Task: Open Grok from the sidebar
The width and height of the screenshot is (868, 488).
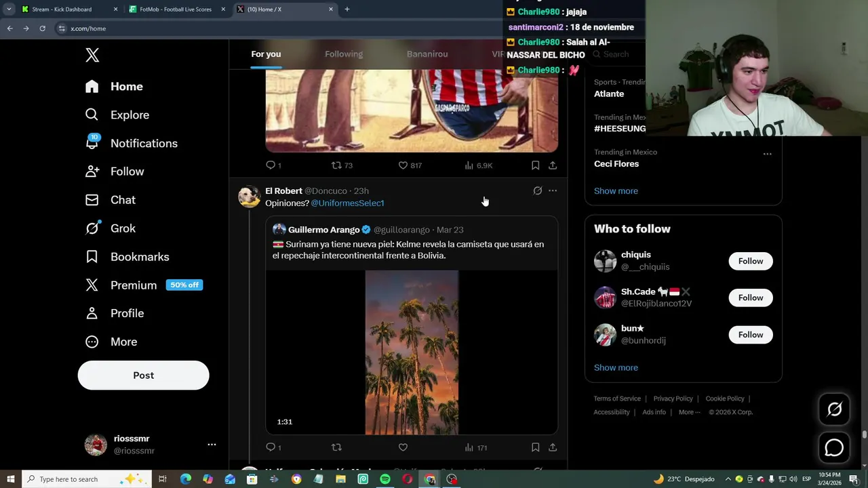Action: [x=110, y=228]
